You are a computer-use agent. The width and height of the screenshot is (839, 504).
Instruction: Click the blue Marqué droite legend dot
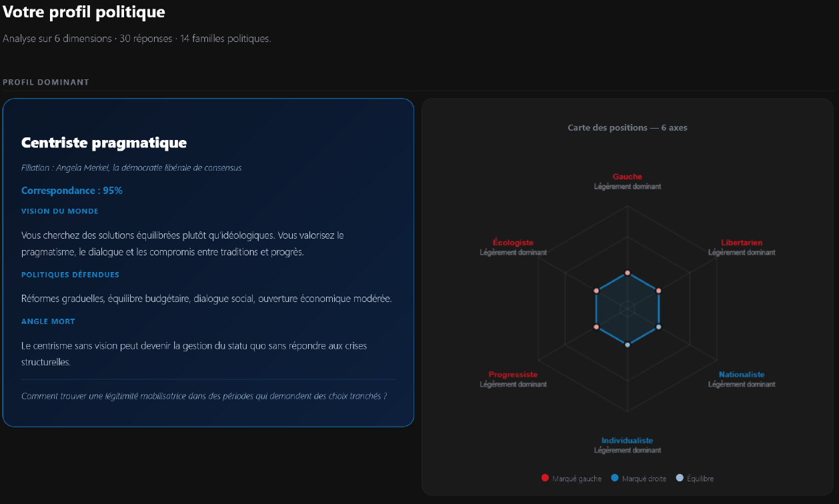click(614, 478)
